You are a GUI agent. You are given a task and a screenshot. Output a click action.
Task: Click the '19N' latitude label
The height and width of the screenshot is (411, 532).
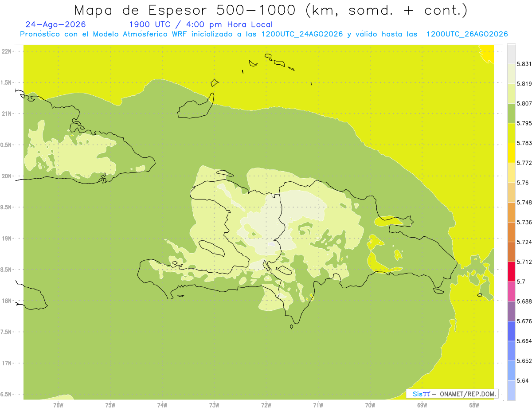pyautogui.click(x=7, y=239)
